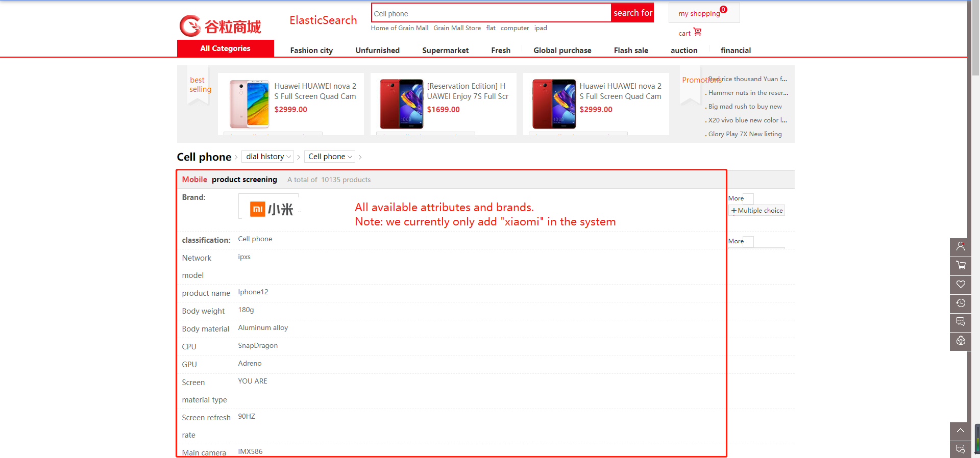Viewport: 980px width, 458px height.
Task: Click Grain Mall Store link
Action: [x=457, y=28]
